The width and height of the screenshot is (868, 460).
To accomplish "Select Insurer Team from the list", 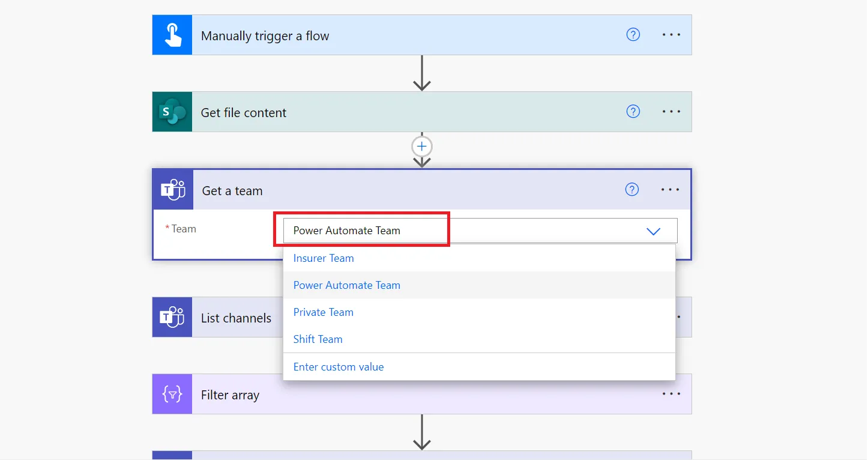I will coord(479,258).
